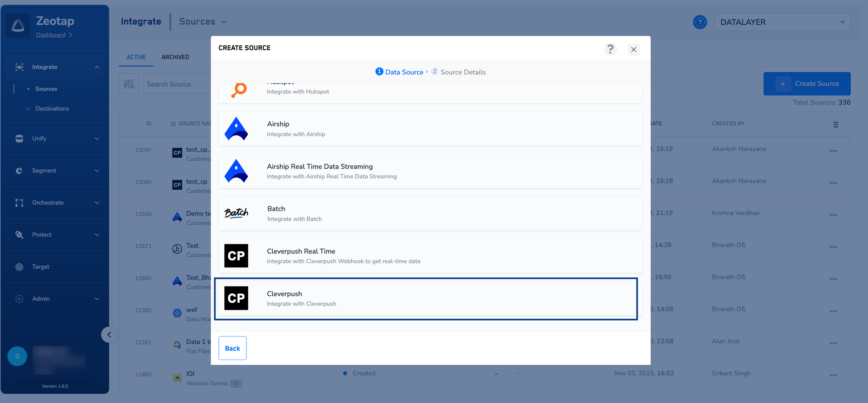
Task: Expand the Orchestrate sidebar section
Action: (97, 203)
